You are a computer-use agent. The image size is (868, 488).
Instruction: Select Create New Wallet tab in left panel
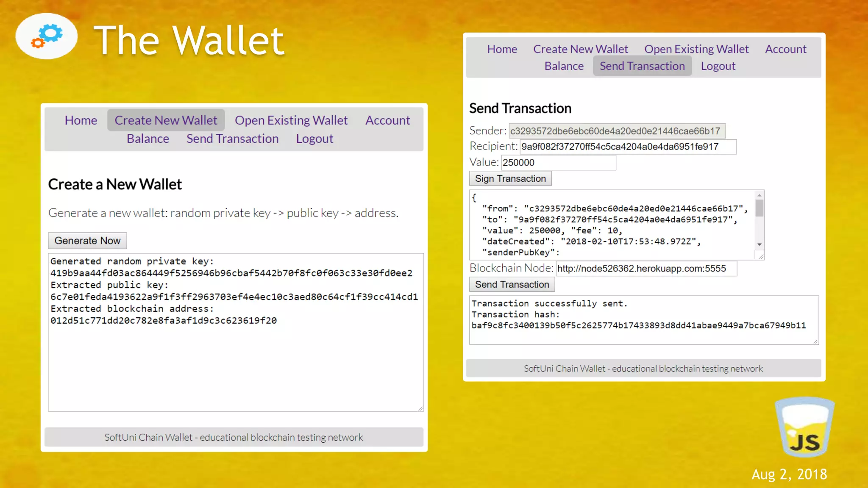pyautogui.click(x=166, y=120)
